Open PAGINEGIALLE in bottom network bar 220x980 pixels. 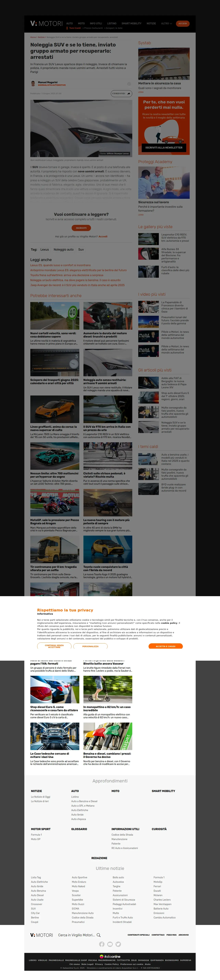[x=56, y=960]
